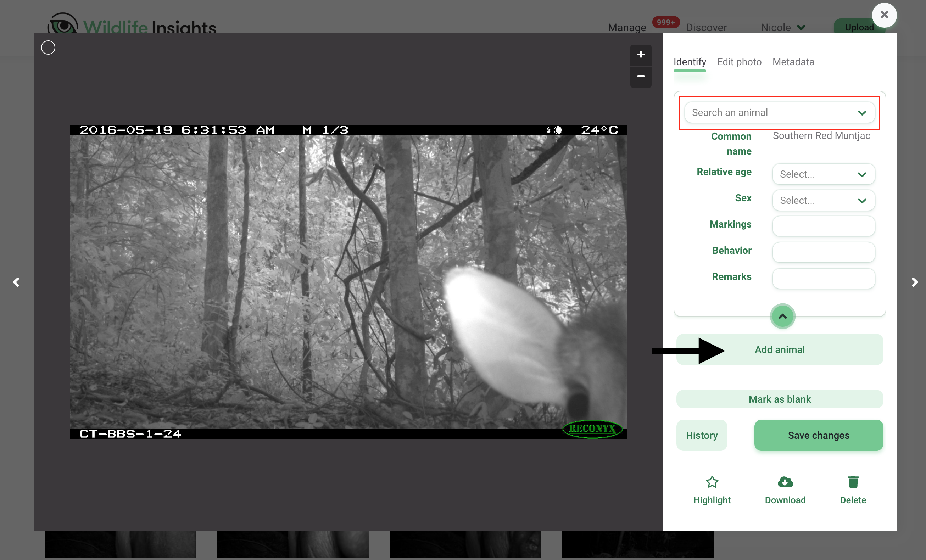Download the photo via cloud icon
This screenshot has height=560, width=926.
click(785, 490)
